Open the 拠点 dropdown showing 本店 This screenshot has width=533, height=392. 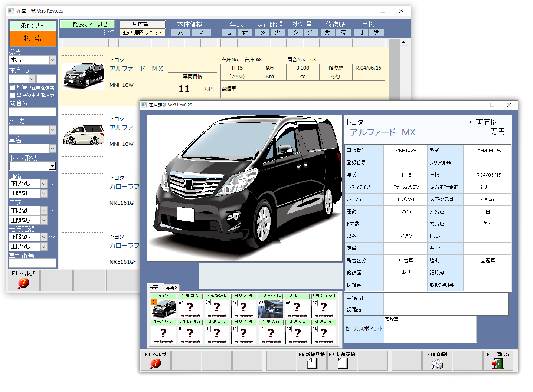(52, 60)
